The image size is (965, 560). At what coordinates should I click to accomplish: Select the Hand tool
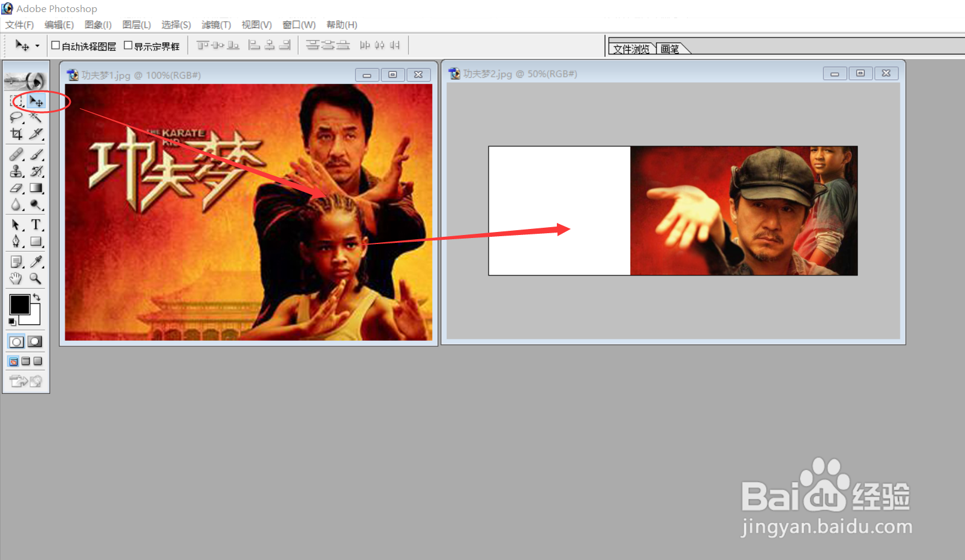16,278
